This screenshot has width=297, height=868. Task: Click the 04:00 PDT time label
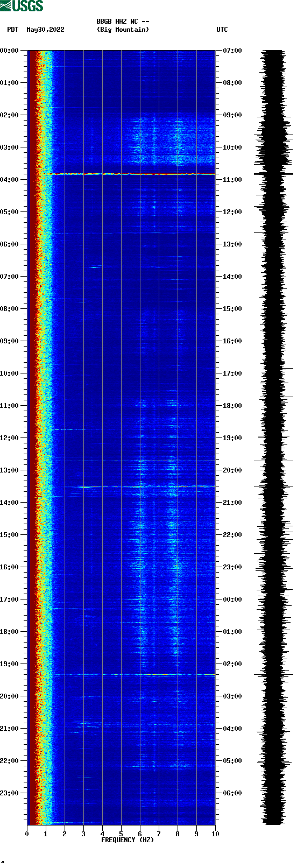(x=10, y=179)
